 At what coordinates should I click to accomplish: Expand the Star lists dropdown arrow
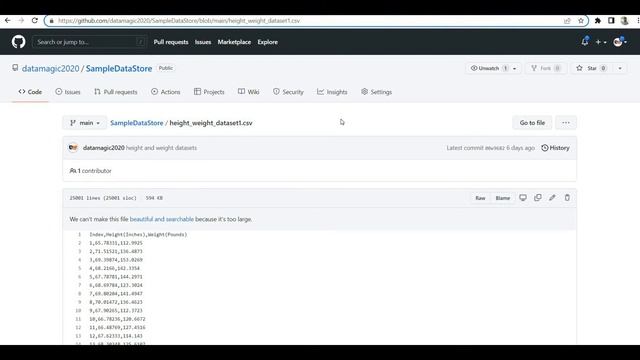click(620, 68)
